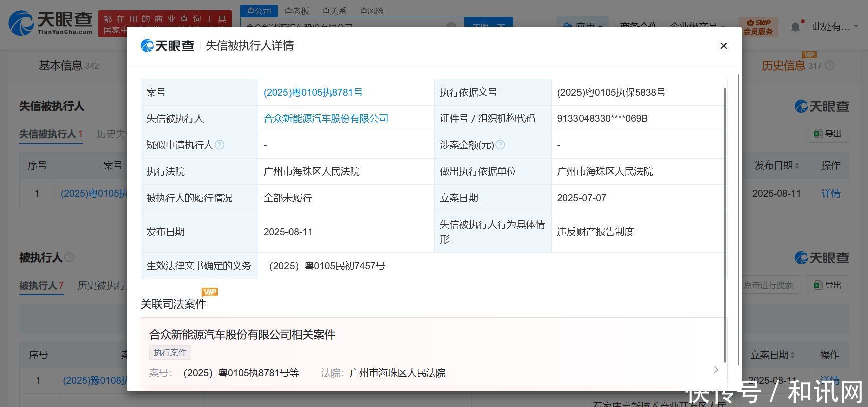Click the dialog's vertical scrollbar
The width and height of the screenshot is (868, 407).
tap(725, 225)
